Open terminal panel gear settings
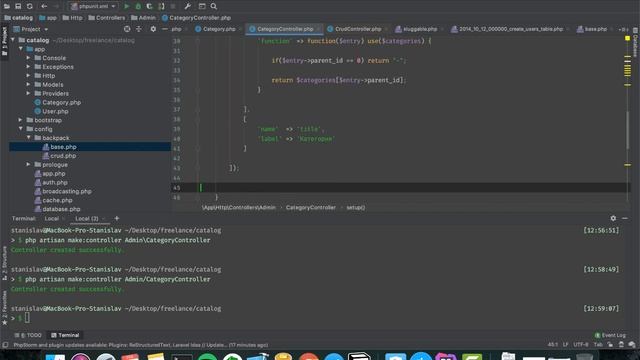Screen dimensions: 640x360 point(613,218)
